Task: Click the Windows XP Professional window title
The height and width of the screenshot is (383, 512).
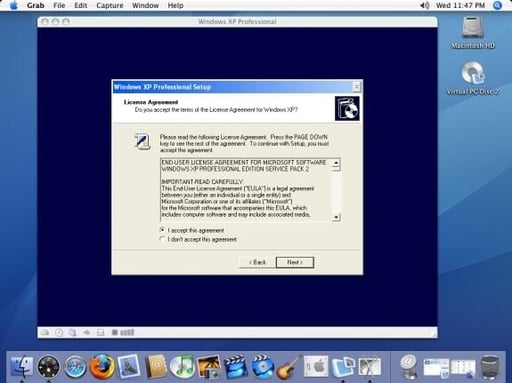Action: click(x=237, y=22)
